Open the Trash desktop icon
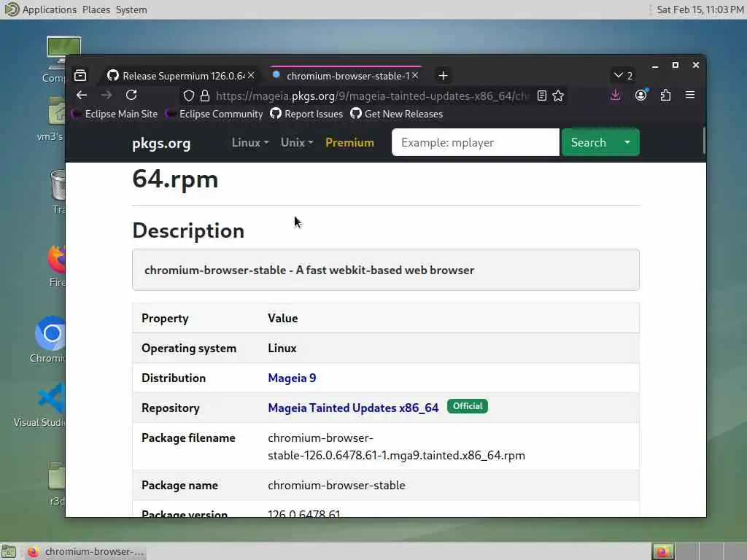The width and height of the screenshot is (747, 560). [58, 192]
